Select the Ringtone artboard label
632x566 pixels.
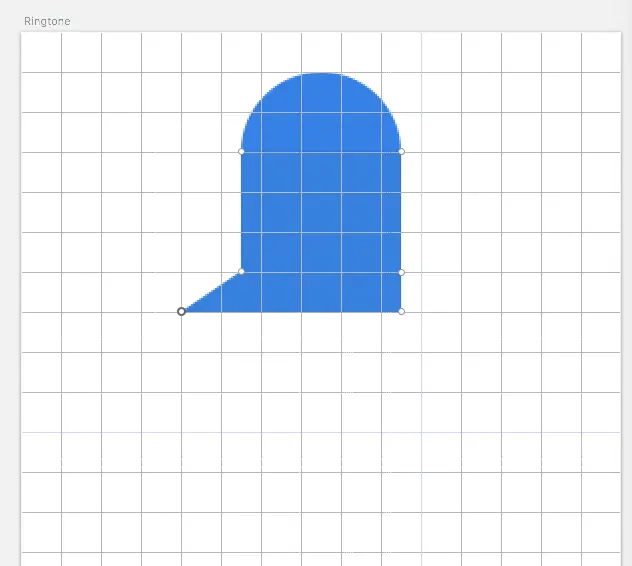pyautogui.click(x=47, y=21)
